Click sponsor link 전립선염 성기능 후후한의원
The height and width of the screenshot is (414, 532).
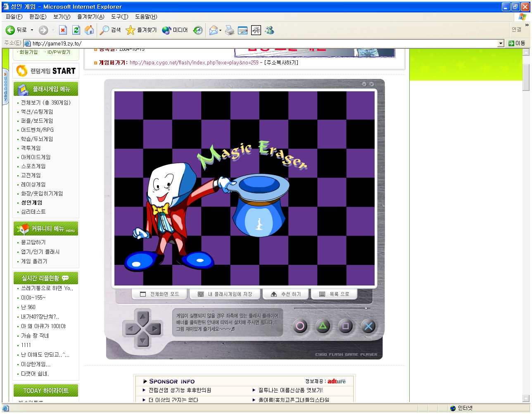180,390
